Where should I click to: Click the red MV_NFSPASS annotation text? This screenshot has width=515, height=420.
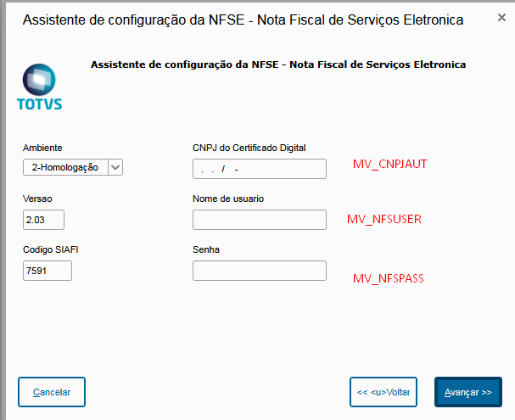388,278
